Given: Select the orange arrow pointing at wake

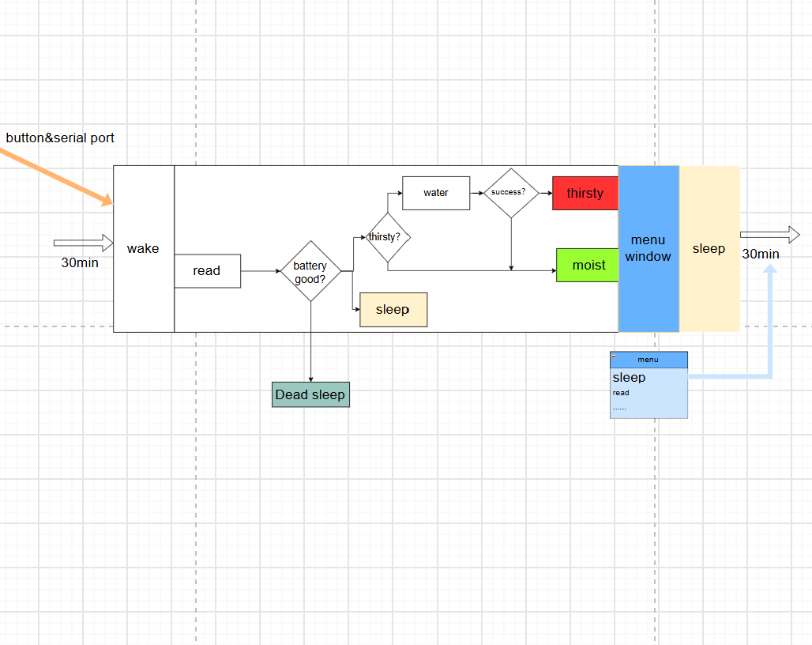Looking at the screenshot, I should pyautogui.click(x=56, y=176).
